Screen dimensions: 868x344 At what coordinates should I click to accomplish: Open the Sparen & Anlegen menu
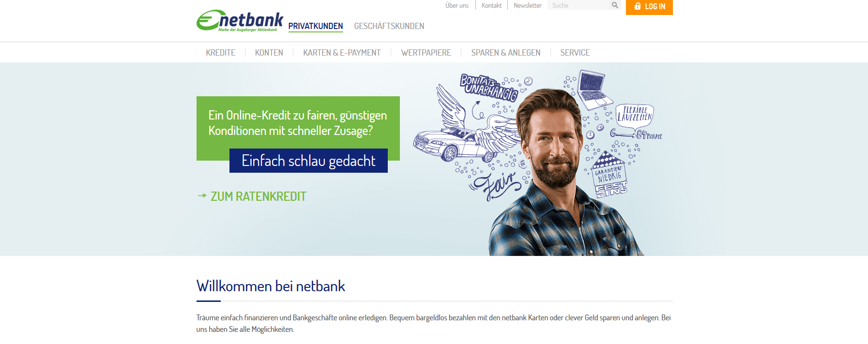click(x=506, y=53)
